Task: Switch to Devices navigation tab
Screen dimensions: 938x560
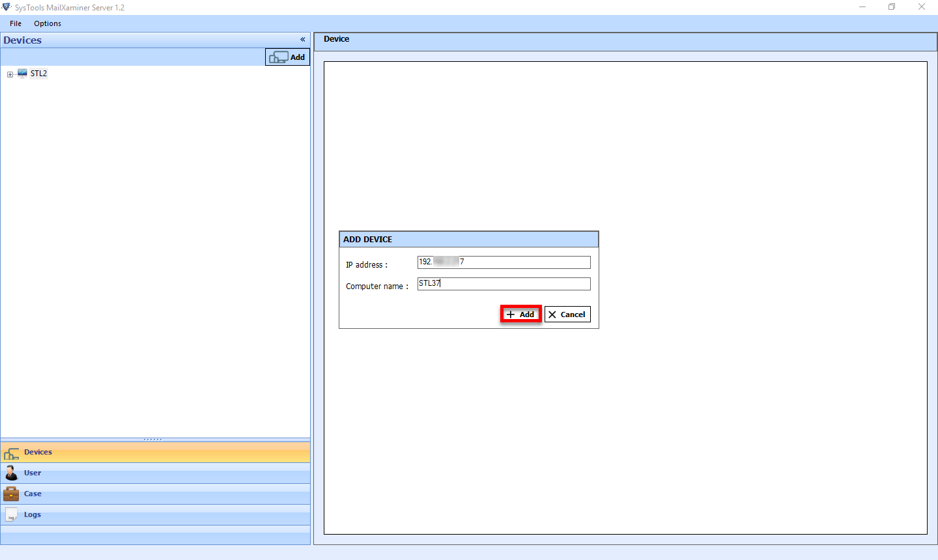Action: [x=155, y=453]
